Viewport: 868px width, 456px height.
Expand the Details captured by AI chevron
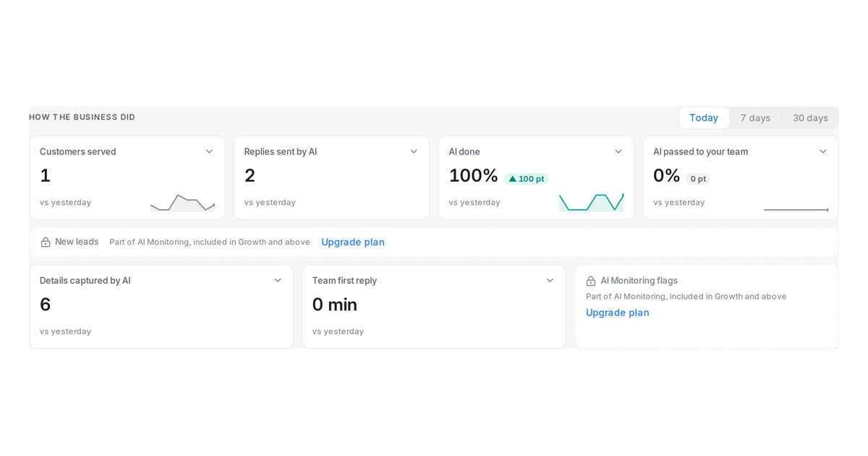(x=277, y=280)
